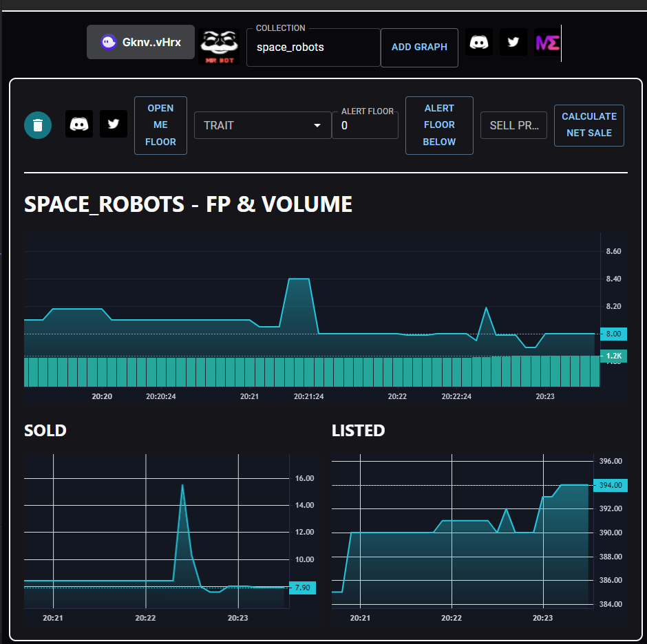
Task: Click the 8.60 price axis label
Action: [x=613, y=251]
